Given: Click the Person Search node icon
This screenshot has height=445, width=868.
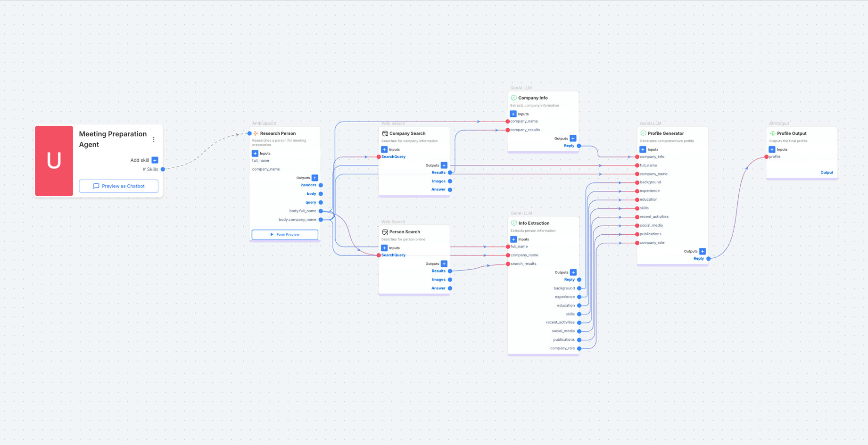Looking at the screenshot, I should [385, 232].
